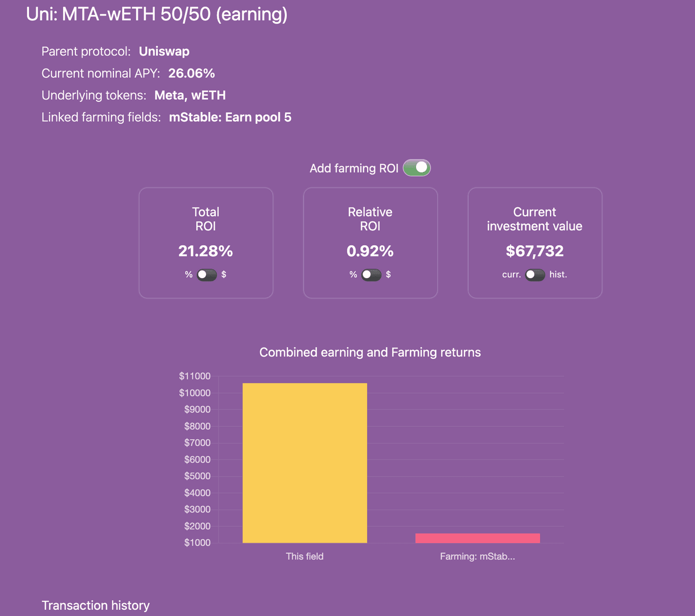Click the Meta, wETH underlying tokens
Screen dimensions: 695x616
point(190,95)
